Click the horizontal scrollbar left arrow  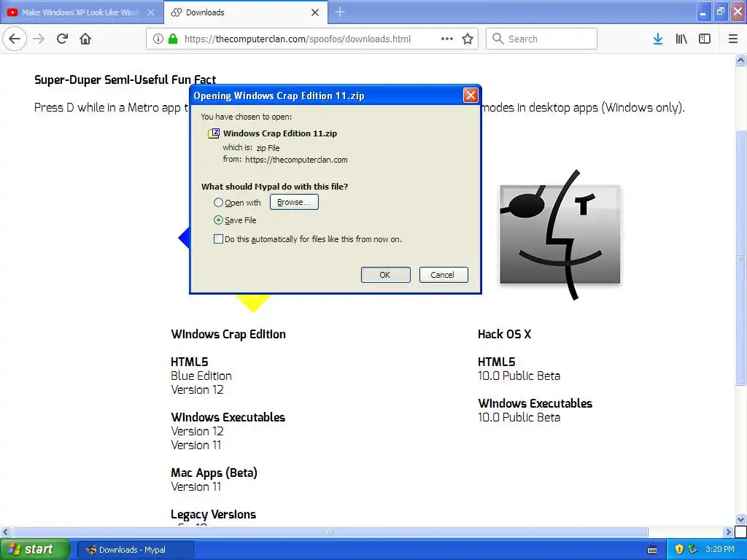click(5, 532)
